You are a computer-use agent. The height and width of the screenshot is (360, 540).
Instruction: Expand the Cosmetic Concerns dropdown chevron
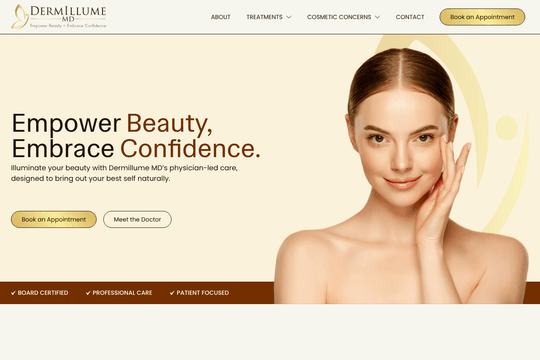[377, 17]
